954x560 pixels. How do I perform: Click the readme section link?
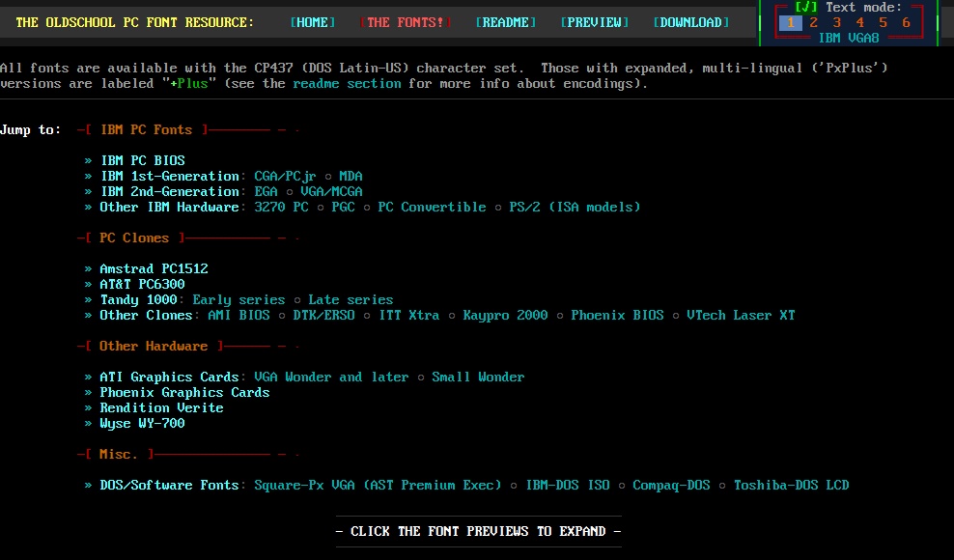click(x=347, y=84)
